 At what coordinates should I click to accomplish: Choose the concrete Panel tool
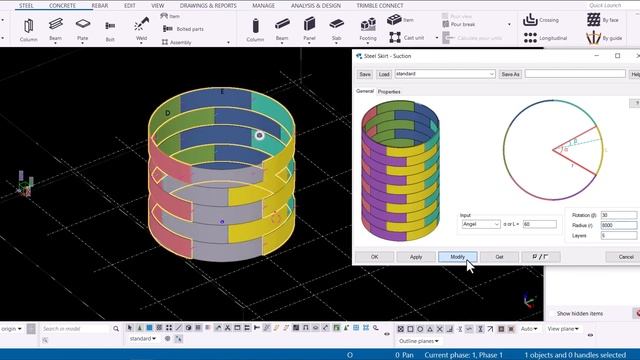[x=309, y=29]
